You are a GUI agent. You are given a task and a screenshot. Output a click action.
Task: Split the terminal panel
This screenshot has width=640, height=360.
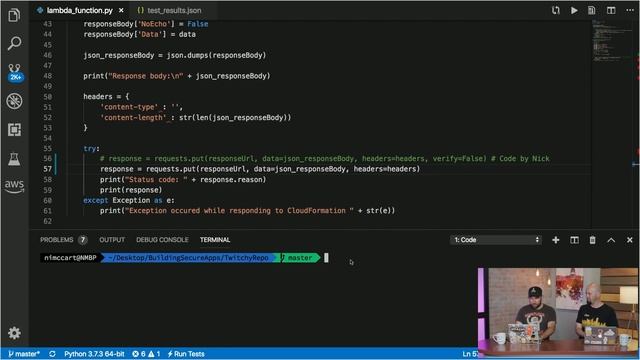tap(574, 240)
